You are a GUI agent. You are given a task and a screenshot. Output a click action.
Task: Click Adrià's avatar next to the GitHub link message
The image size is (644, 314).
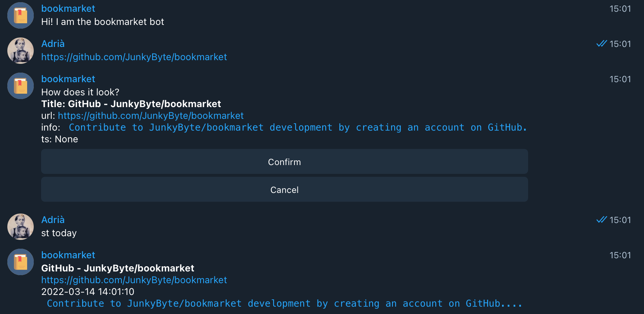pos(21,51)
